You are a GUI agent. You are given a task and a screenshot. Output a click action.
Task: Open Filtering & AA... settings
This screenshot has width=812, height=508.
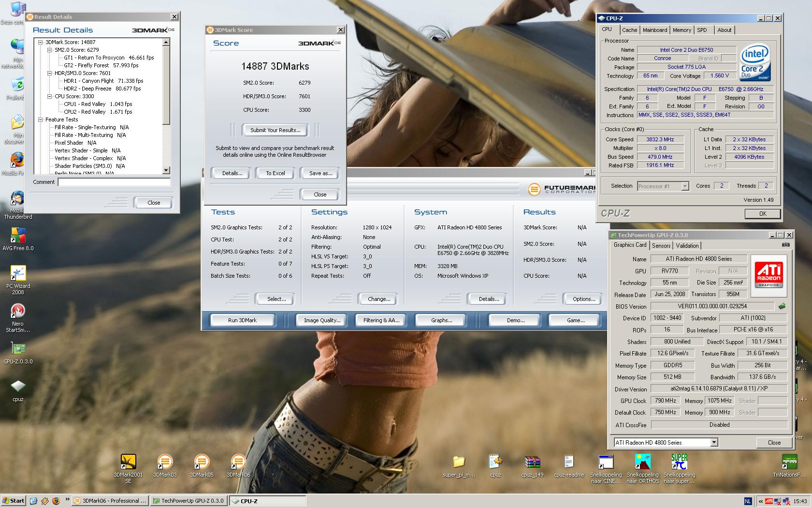point(381,320)
